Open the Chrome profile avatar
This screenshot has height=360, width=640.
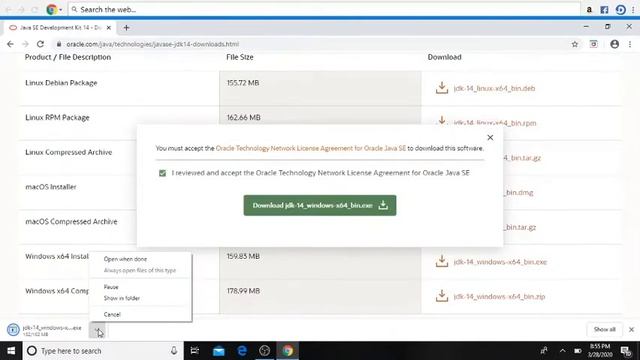click(614, 44)
